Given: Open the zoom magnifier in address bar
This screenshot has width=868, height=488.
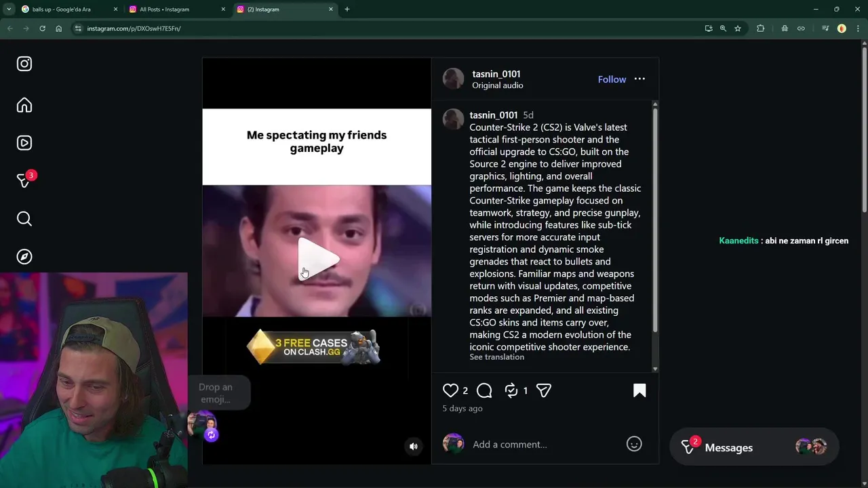Looking at the screenshot, I should click(x=723, y=28).
